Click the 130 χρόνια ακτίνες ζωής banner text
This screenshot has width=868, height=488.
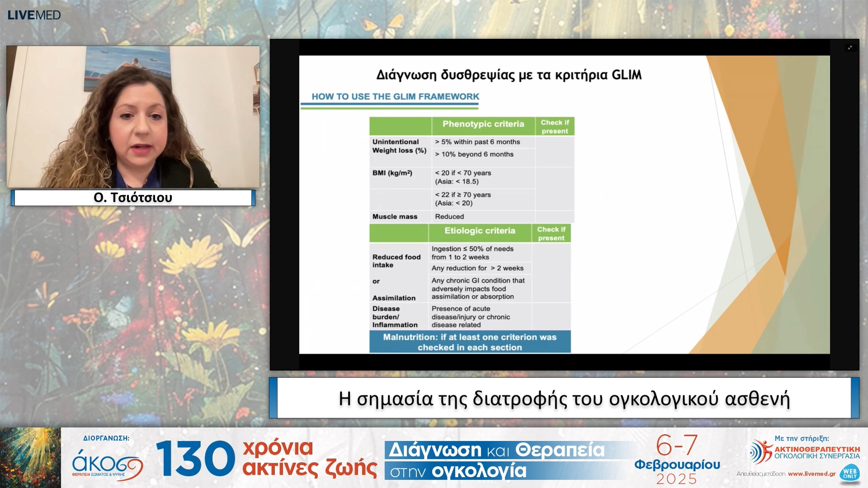266,458
